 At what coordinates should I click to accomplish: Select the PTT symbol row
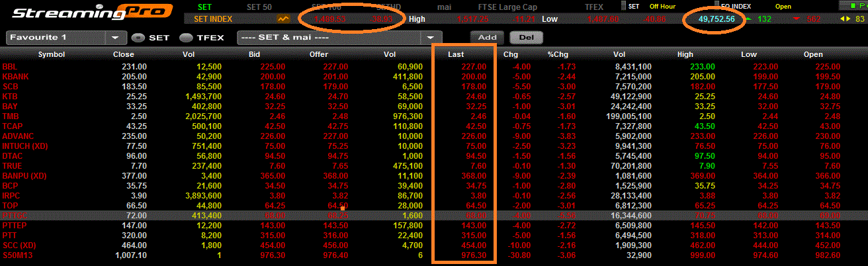coord(434,236)
